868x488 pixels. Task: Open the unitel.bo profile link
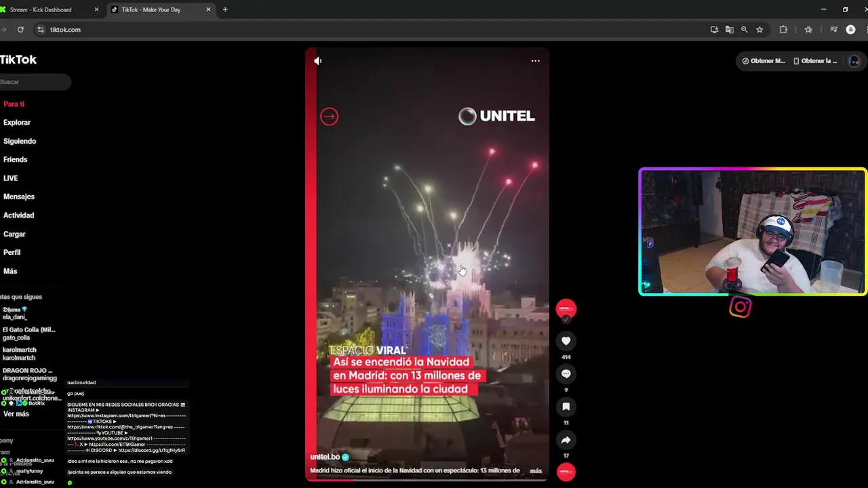click(325, 457)
